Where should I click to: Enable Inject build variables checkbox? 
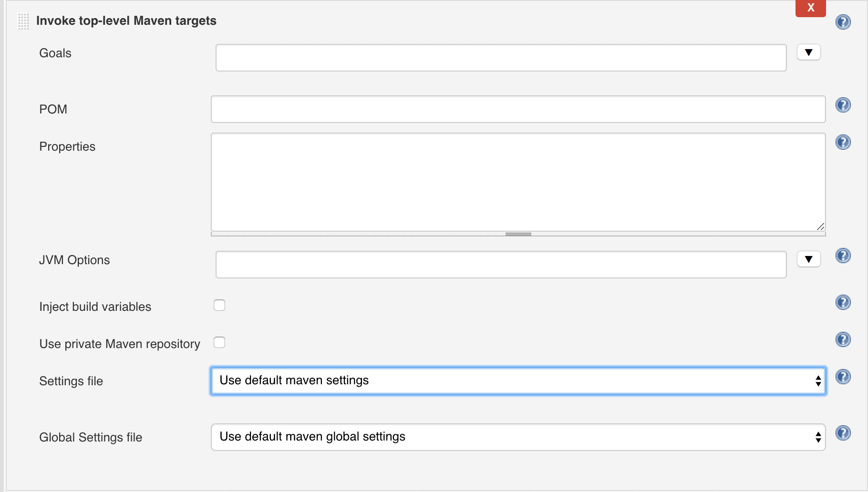(219, 305)
